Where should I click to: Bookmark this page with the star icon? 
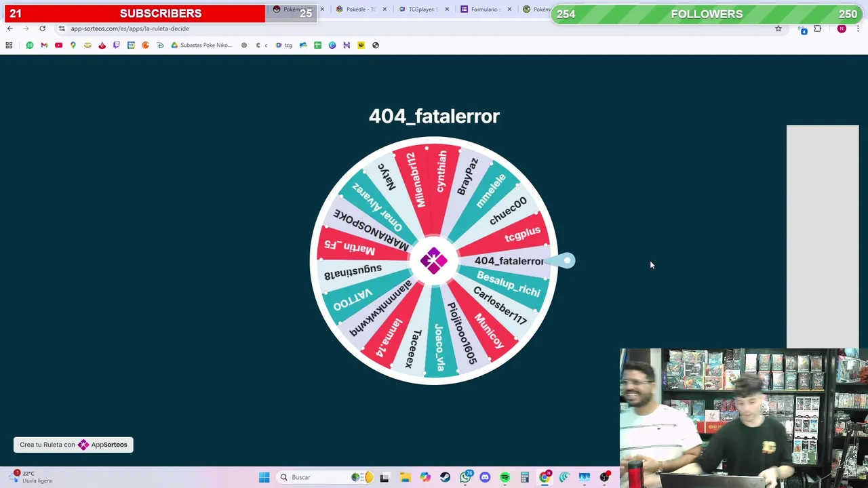click(778, 28)
